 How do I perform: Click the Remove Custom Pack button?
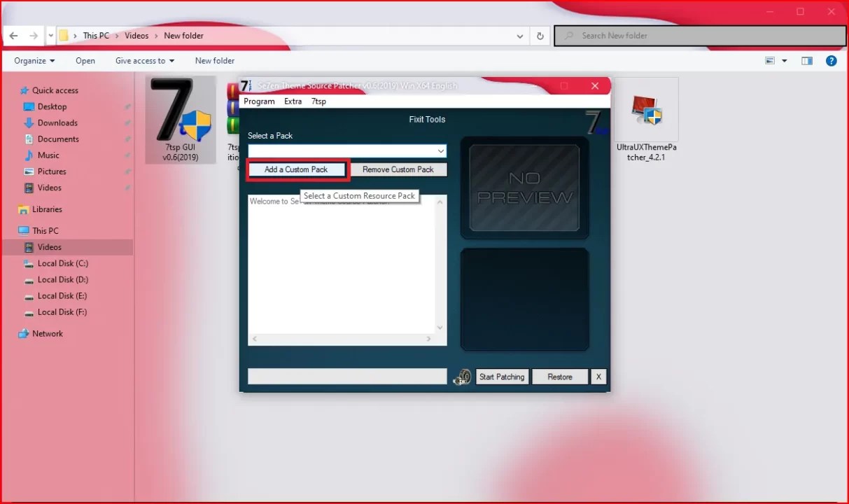tap(398, 169)
